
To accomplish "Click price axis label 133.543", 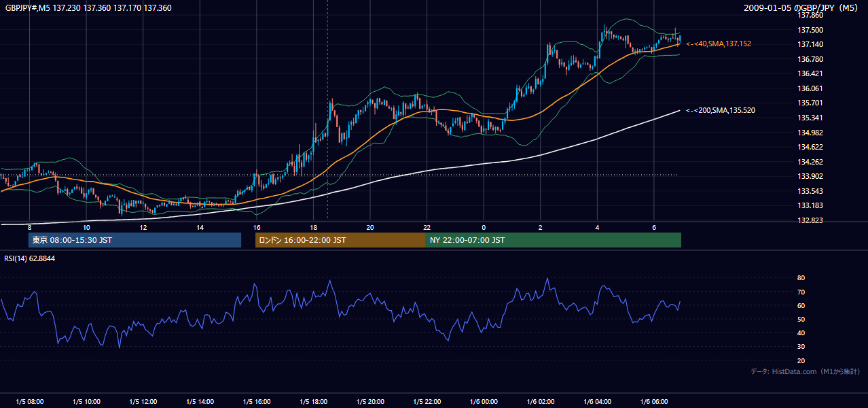I will tap(810, 191).
